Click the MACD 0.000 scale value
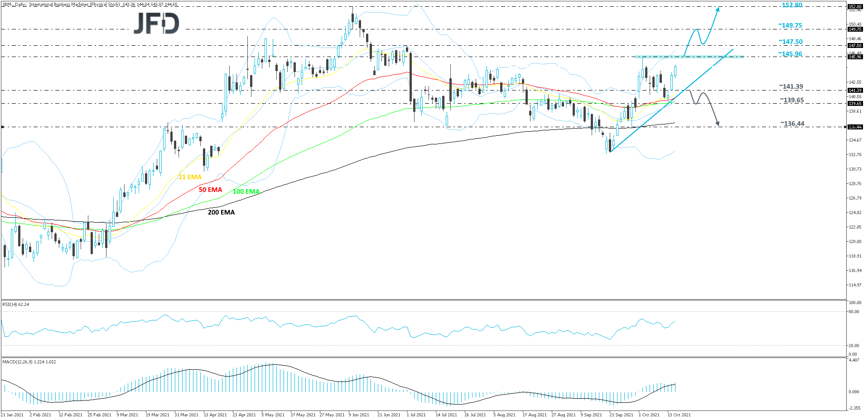This screenshot has height=420, width=868. (x=854, y=392)
